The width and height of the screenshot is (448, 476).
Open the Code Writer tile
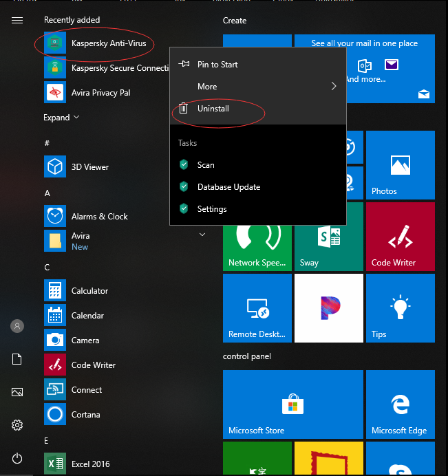point(401,237)
